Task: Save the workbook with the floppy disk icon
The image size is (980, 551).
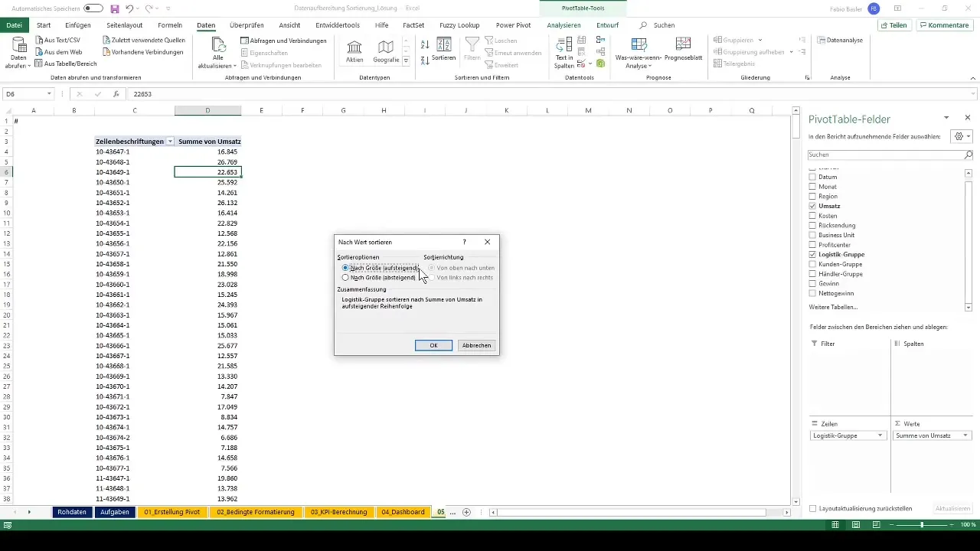Action: coord(115,8)
